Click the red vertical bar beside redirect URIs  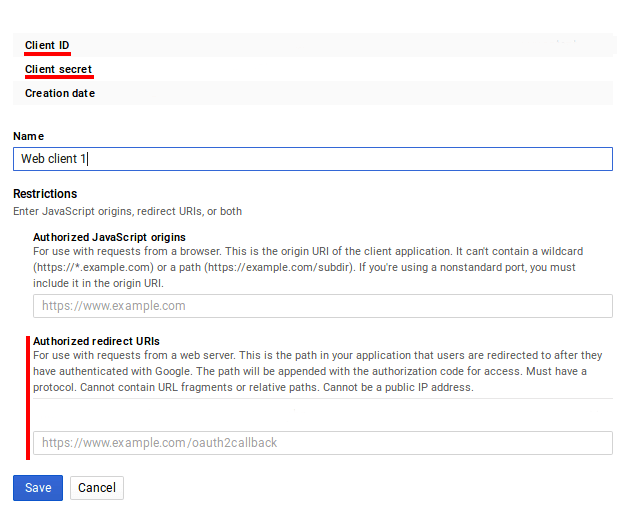point(27,396)
